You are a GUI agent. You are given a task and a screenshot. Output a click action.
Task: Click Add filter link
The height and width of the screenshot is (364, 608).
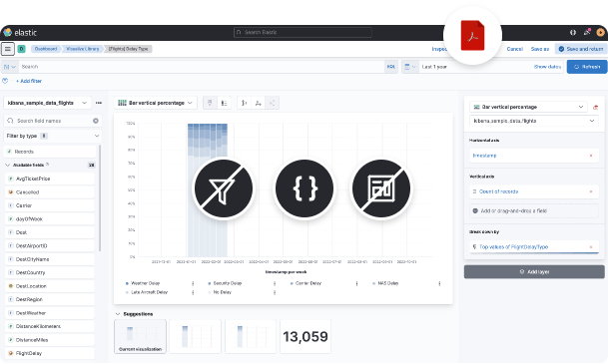tap(29, 81)
